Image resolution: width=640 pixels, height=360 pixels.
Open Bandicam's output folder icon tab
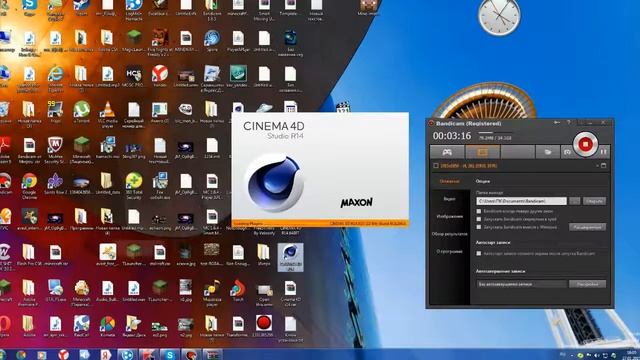click(x=547, y=152)
